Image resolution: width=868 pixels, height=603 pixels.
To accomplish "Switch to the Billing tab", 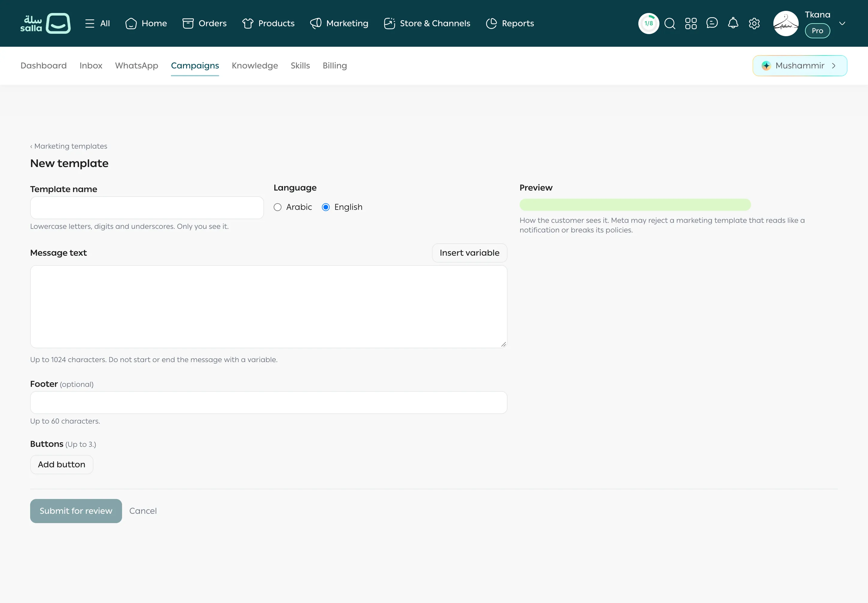I will click(335, 66).
